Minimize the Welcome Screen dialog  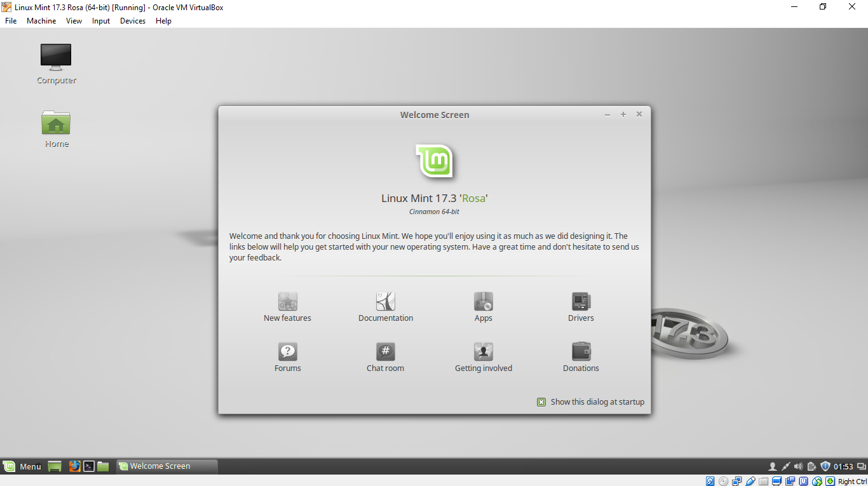(x=607, y=114)
